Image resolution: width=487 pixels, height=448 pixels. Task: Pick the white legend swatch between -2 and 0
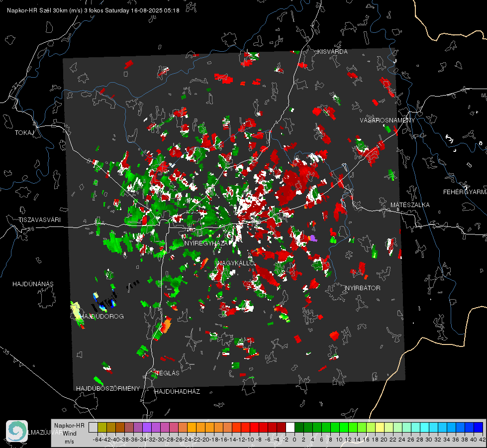(x=290, y=428)
